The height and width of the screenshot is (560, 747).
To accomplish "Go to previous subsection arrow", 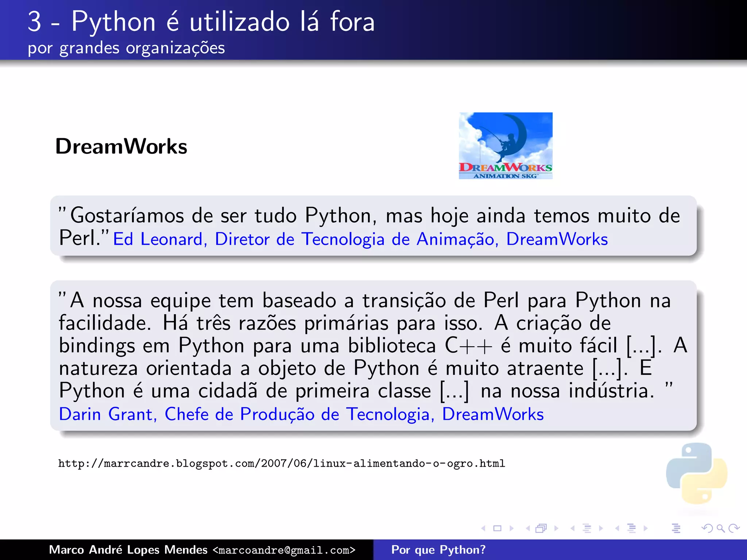I will click(x=573, y=528).
